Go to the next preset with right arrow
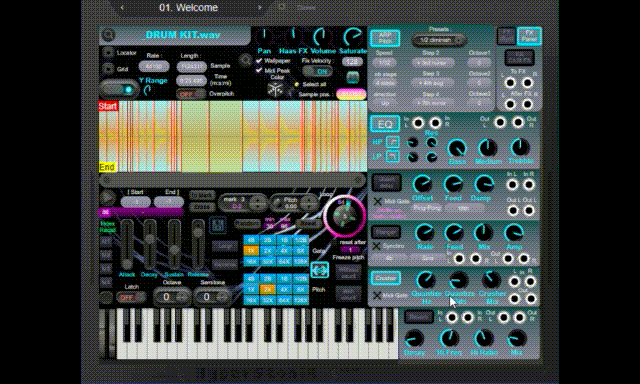The width and height of the screenshot is (640, 384). point(259,7)
